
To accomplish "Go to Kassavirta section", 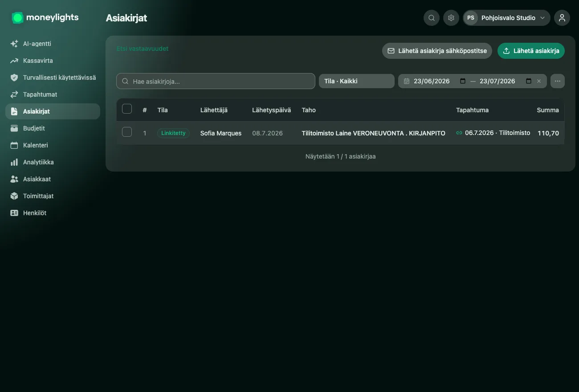I will click(53, 61).
